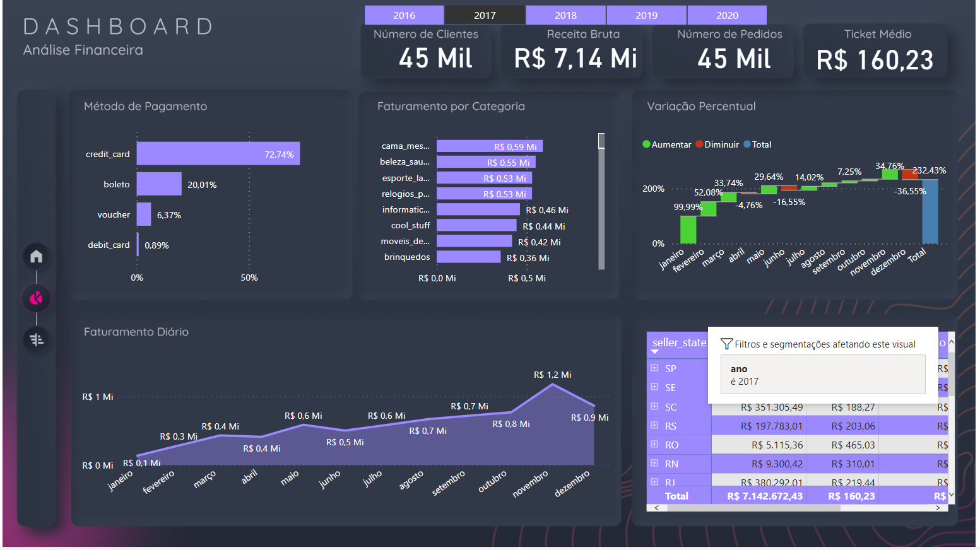The height and width of the screenshot is (550, 980).
Task: Open the bottom filter-sliders navigation icon
Action: click(x=36, y=340)
